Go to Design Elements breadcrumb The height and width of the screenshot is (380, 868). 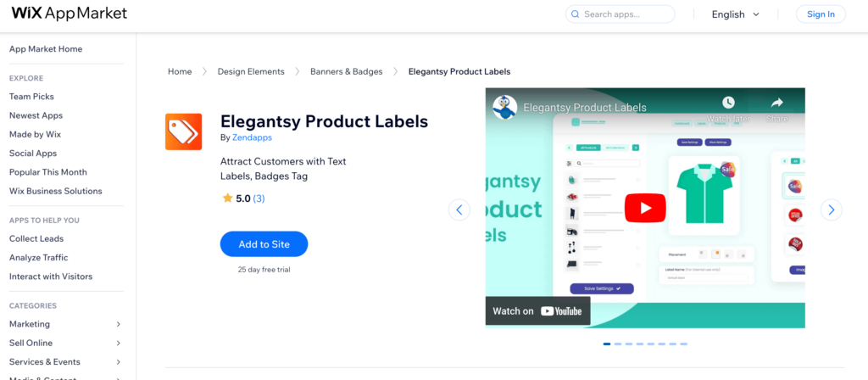point(251,71)
